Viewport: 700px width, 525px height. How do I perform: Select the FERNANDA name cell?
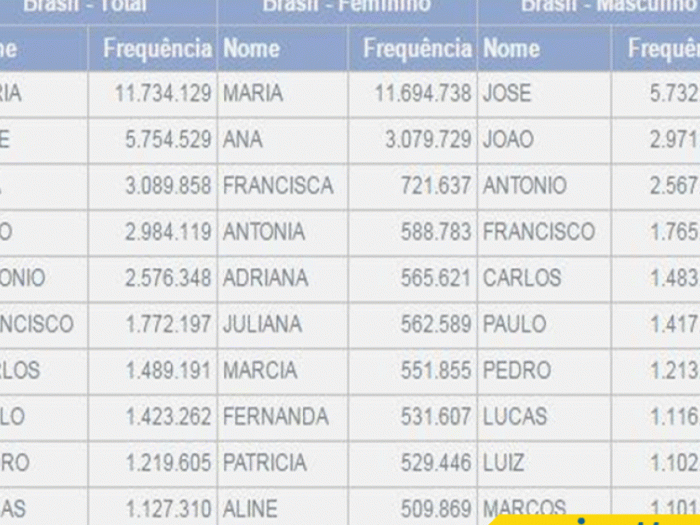pos(282,417)
